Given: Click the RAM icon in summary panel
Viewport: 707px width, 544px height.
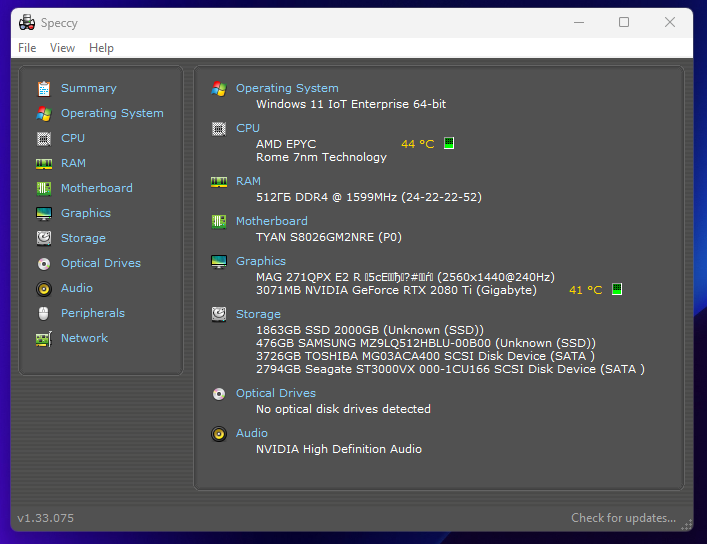Looking at the screenshot, I should 219,182.
